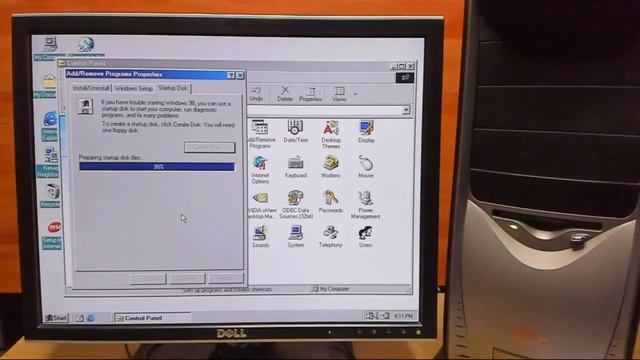Click the dialog's OK button

[x=148, y=278]
